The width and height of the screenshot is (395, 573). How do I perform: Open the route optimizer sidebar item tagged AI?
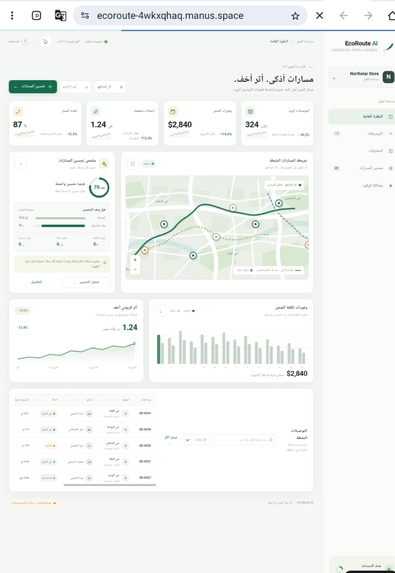click(x=361, y=168)
